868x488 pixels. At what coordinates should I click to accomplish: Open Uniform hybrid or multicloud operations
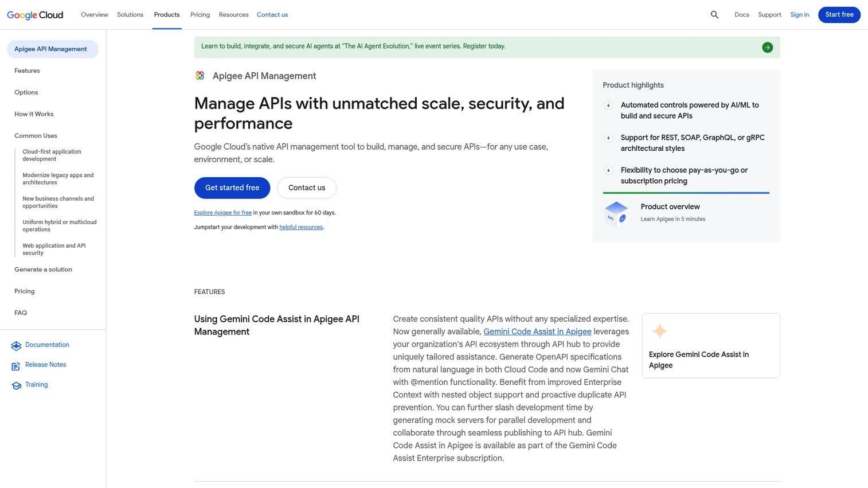(60, 226)
